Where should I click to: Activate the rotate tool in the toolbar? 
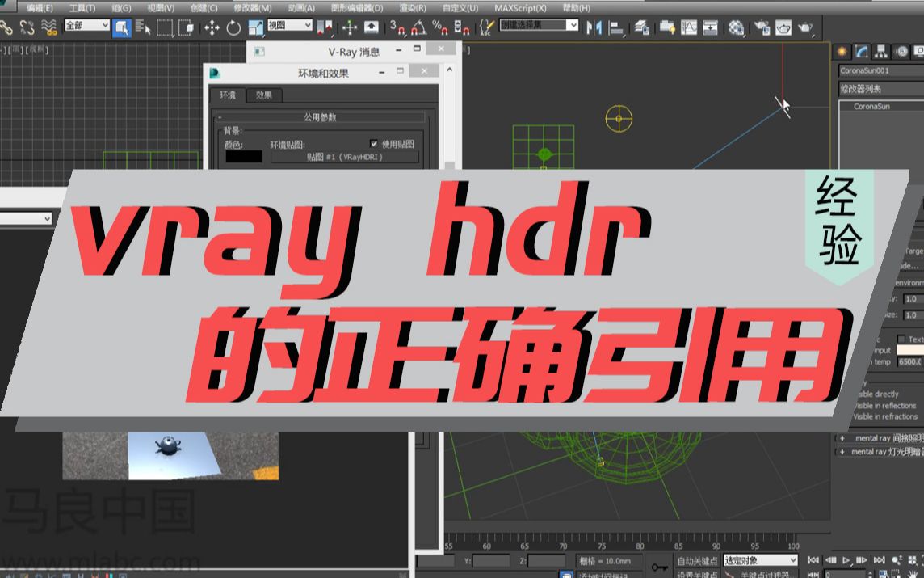tap(233, 27)
